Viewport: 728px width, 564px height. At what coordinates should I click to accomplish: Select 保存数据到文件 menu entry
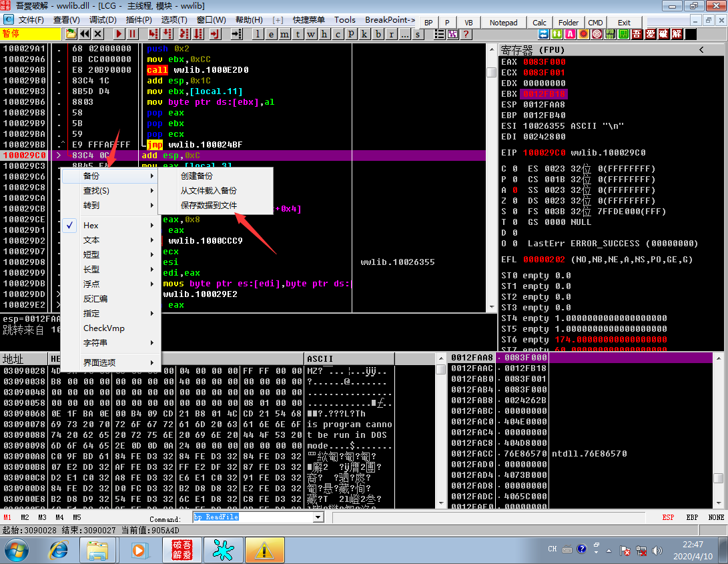coord(216,206)
